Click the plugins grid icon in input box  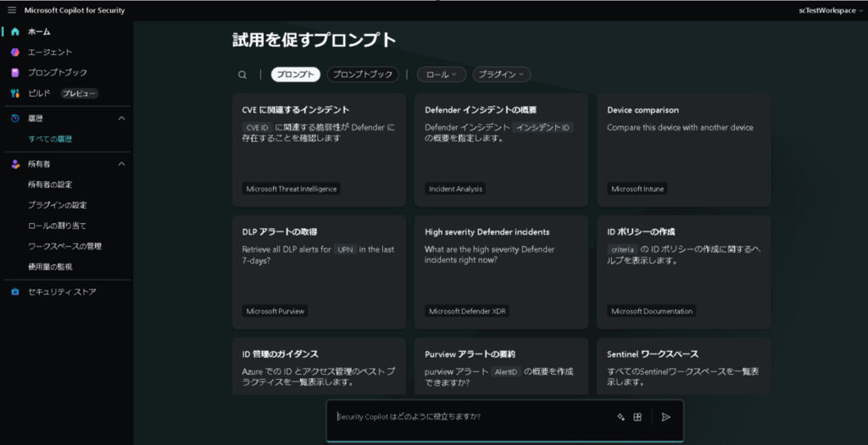pyautogui.click(x=637, y=417)
